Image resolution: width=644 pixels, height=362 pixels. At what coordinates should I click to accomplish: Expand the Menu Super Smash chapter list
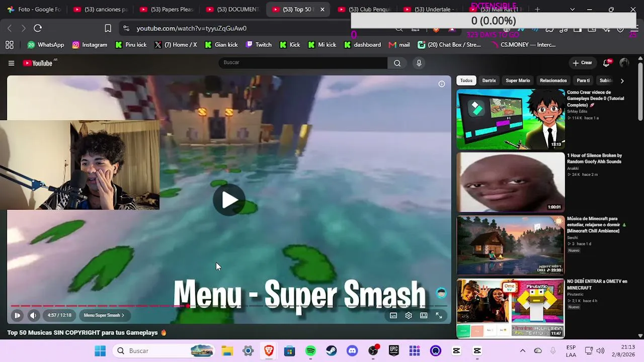tap(104, 315)
